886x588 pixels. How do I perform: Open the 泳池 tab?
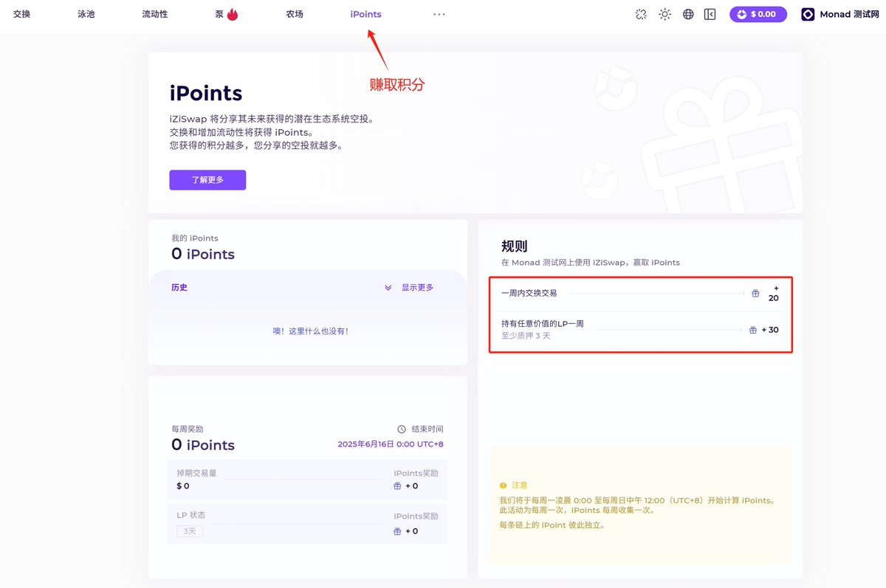[x=86, y=14]
